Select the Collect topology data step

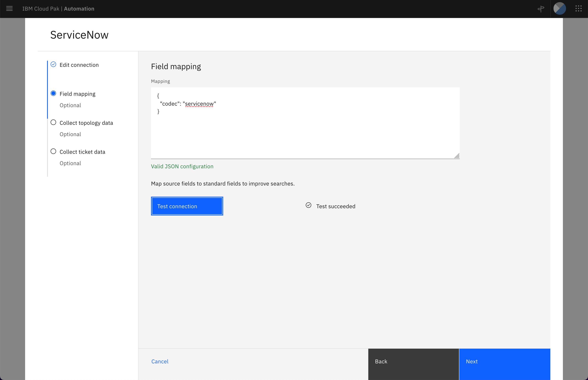[x=86, y=123]
